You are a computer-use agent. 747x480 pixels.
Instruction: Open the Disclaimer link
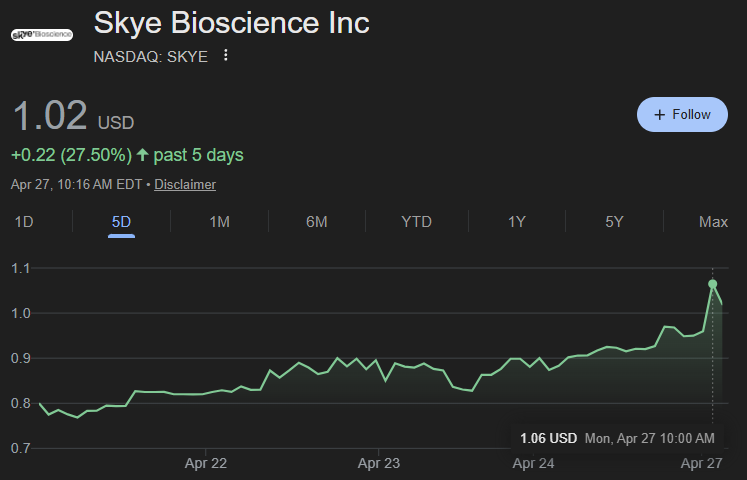pyautogui.click(x=185, y=184)
